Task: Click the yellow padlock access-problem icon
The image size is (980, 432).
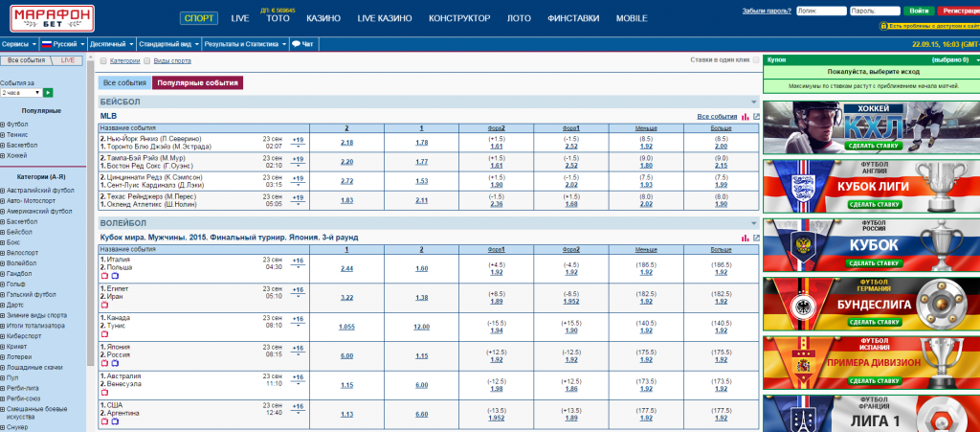Action: tap(883, 26)
